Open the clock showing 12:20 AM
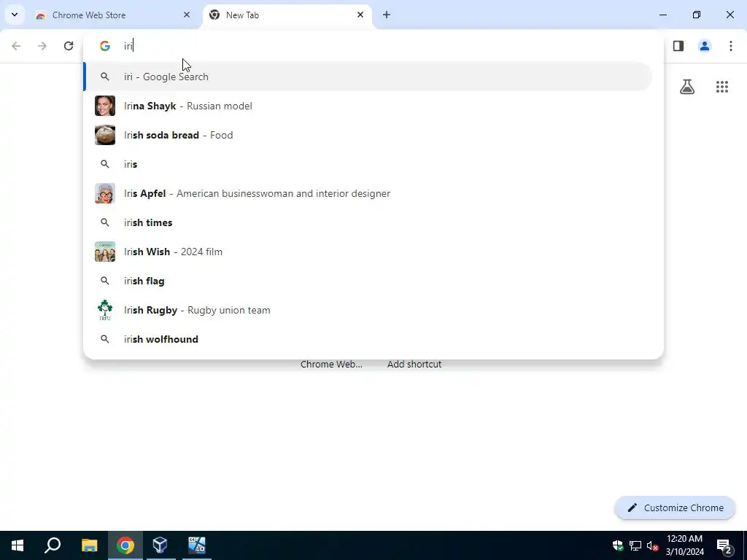747x560 pixels. point(684,545)
